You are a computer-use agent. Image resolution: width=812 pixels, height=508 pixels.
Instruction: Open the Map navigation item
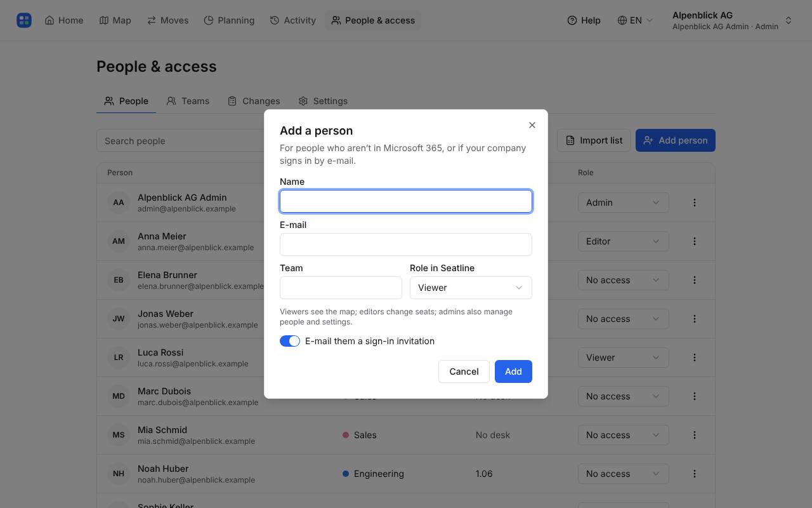pyautogui.click(x=115, y=20)
